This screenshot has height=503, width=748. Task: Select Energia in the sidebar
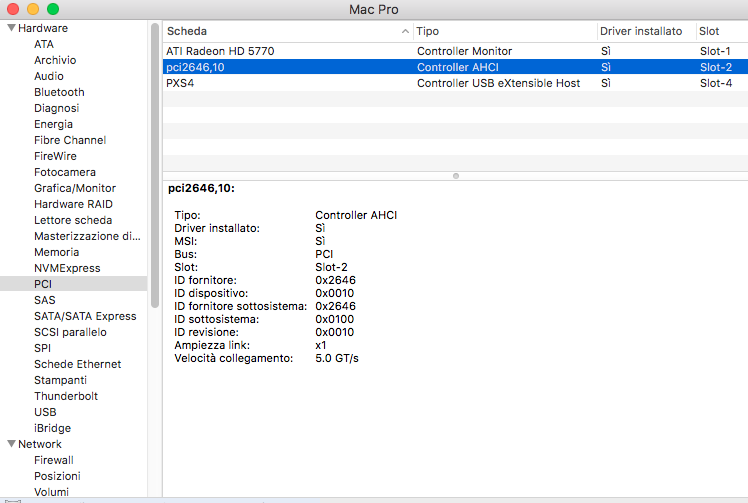point(53,124)
